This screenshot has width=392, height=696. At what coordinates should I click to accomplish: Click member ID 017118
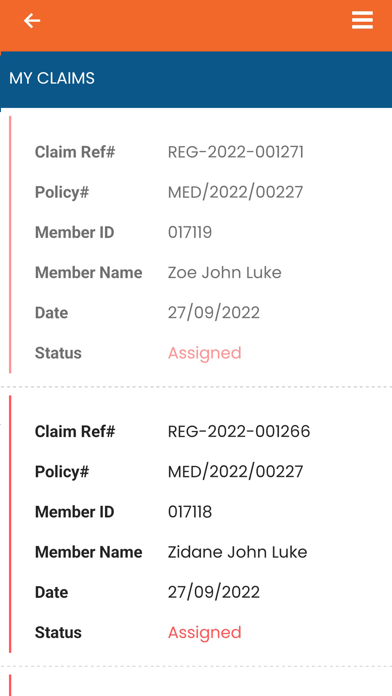[x=190, y=512]
